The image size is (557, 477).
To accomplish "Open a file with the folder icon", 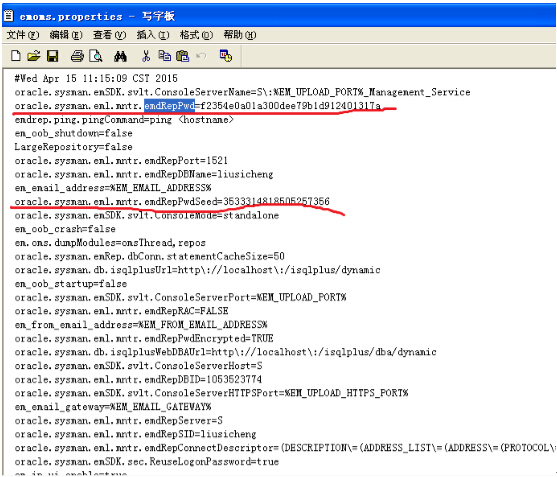I will (x=34, y=56).
